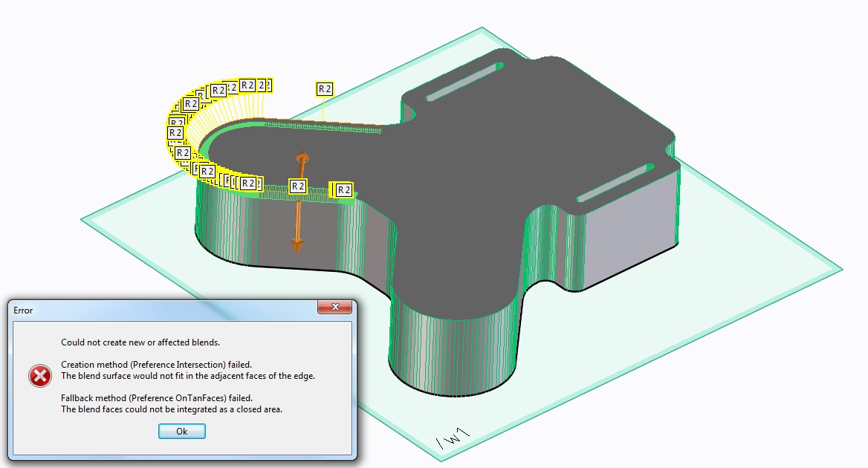Click the 'Error' dialog title text
Screen dimensions: 868x468
tap(23, 311)
